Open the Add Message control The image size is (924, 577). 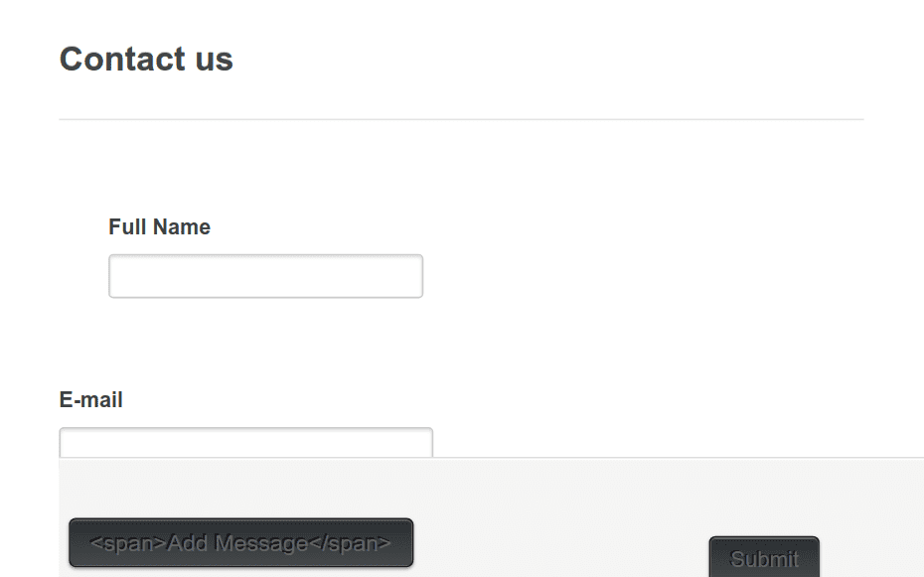[241, 543]
